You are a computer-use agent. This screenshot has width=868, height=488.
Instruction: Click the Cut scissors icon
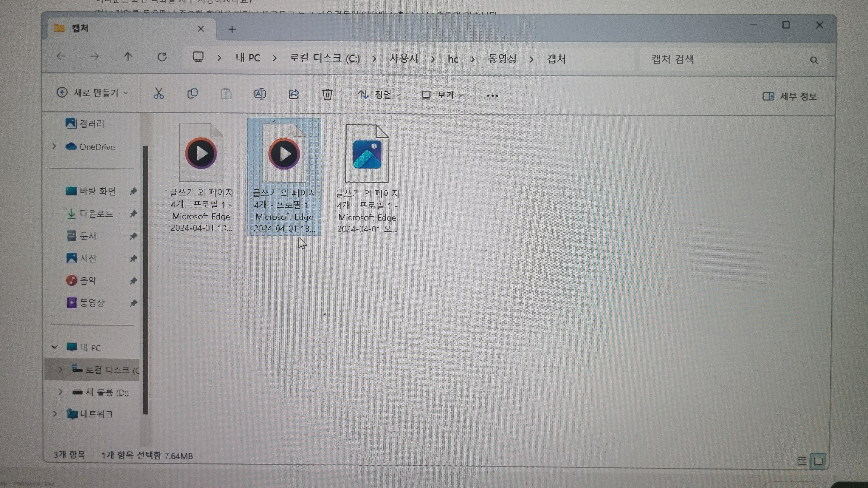pos(159,94)
